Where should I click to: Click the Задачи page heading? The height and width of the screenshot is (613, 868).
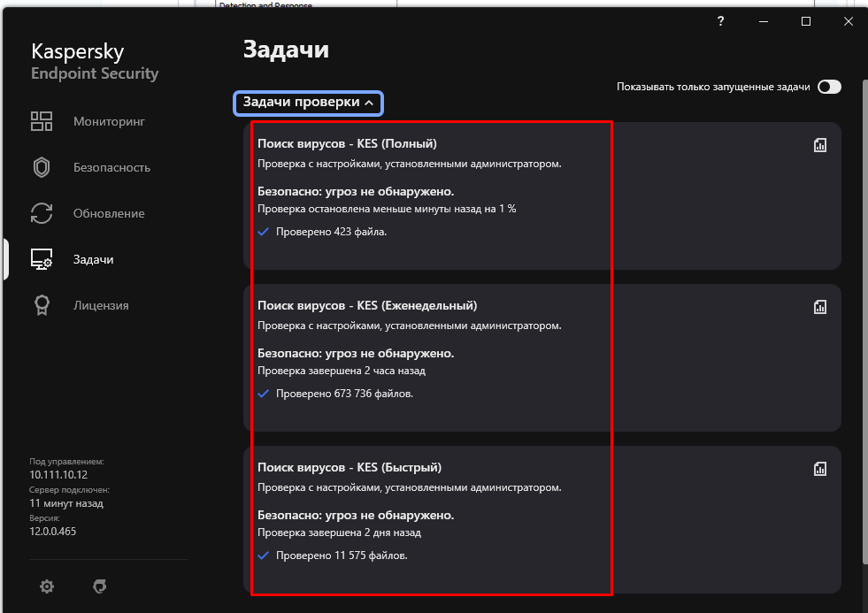click(x=286, y=50)
